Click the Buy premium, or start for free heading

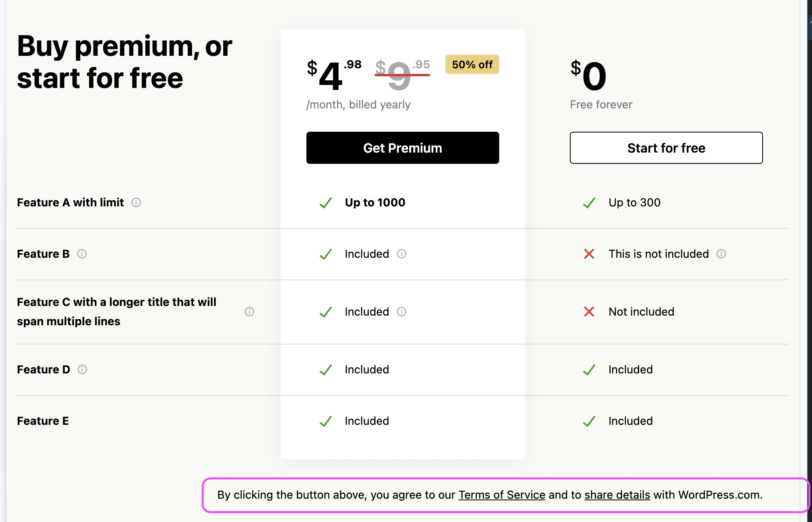[x=124, y=62]
